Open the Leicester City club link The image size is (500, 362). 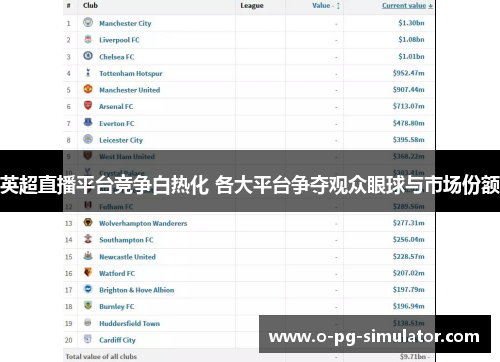pyautogui.click(x=121, y=140)
